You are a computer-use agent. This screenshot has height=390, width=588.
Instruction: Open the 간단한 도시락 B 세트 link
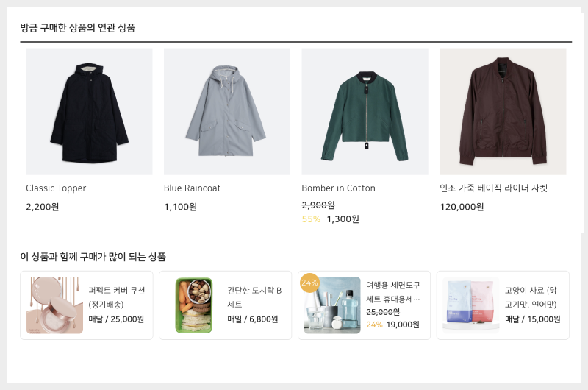click(x=254, y=297)
